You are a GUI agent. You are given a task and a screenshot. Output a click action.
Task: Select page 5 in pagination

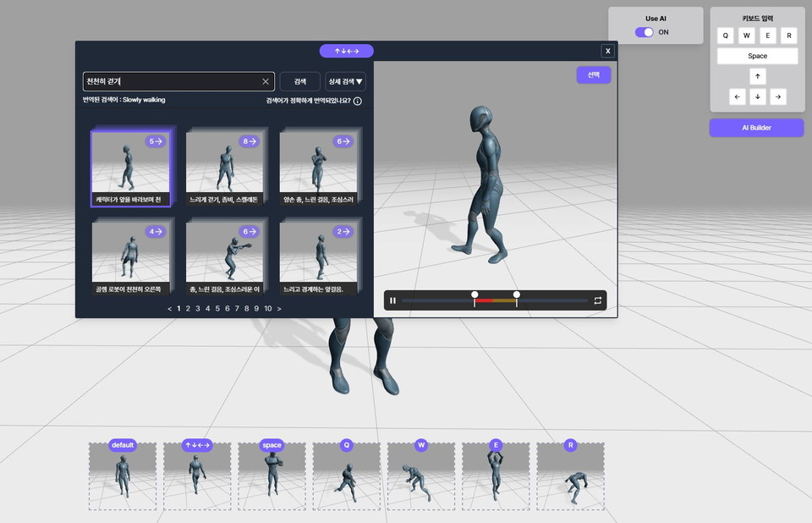point(217,309)
